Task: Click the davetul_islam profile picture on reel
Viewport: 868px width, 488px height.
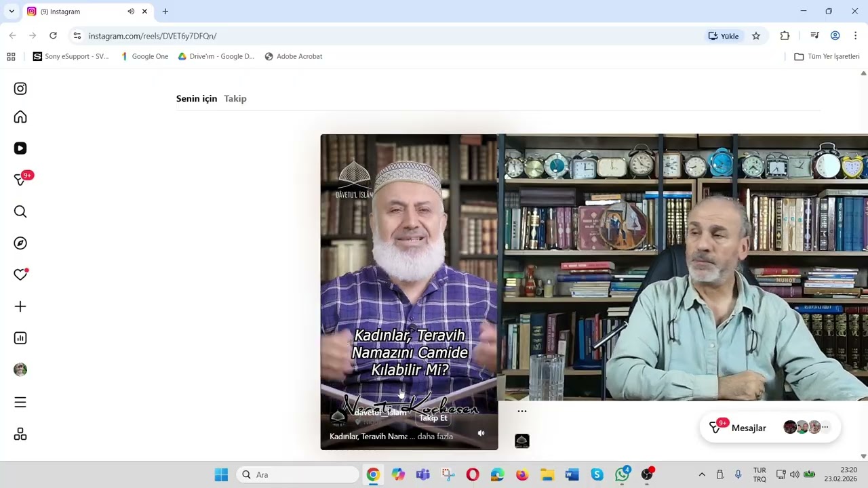Action: [338, 417]
